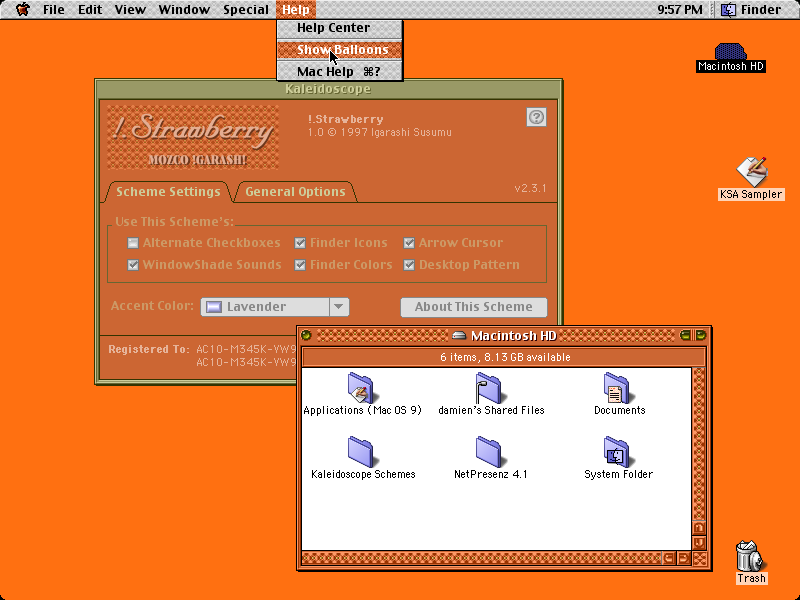This screenshot has width=800, height=600.
Task: Open the Apple menu icon
Action: click(x=22, y=9)
